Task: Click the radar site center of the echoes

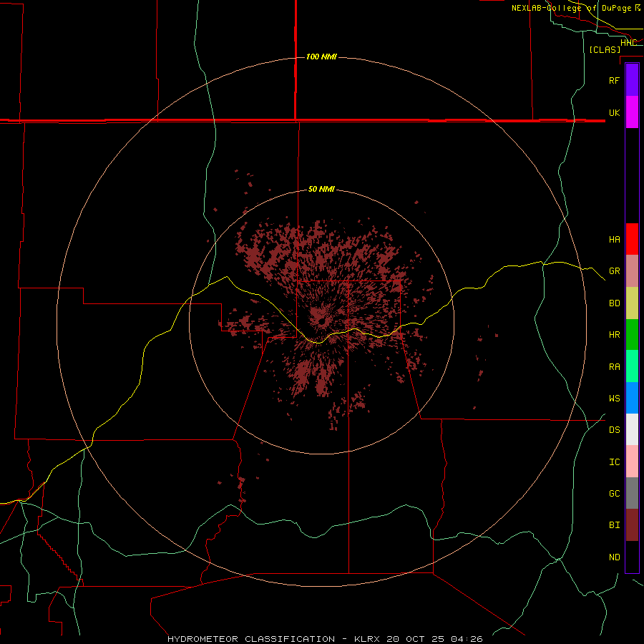Action: [321, 321]
